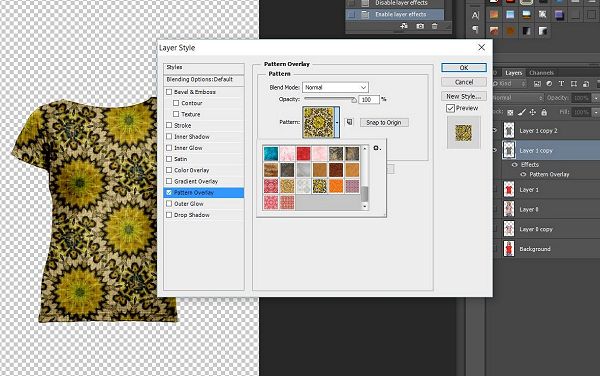Apply purple bevel style swatch in Styles panel
The width and height of the screenshot is (600, 376).
[559, 15]
